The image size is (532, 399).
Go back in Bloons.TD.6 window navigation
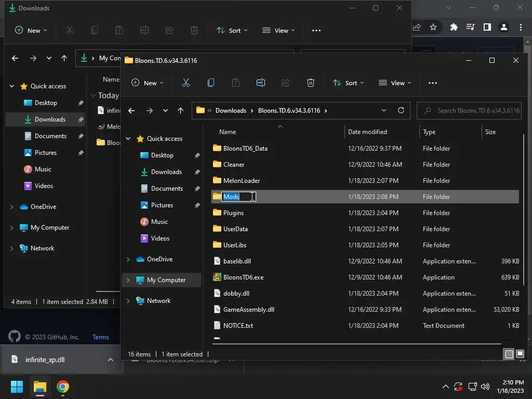click(x=131, y=111)
